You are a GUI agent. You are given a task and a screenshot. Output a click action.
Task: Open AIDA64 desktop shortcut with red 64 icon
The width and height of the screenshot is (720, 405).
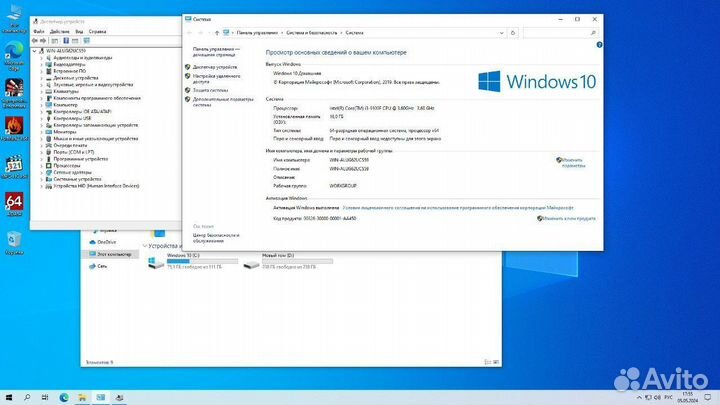pos(14,204)
